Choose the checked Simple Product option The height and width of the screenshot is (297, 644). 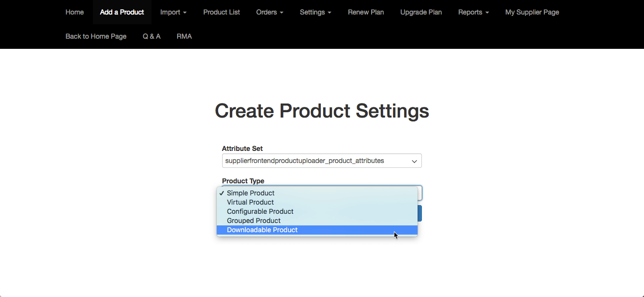pos(250,193)
